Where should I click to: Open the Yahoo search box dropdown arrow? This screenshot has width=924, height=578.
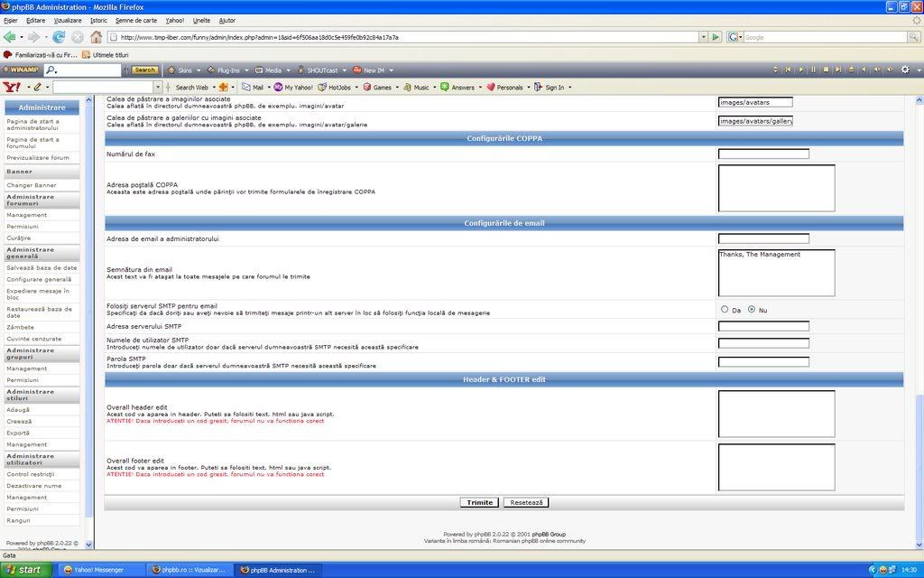coord(157,88)
